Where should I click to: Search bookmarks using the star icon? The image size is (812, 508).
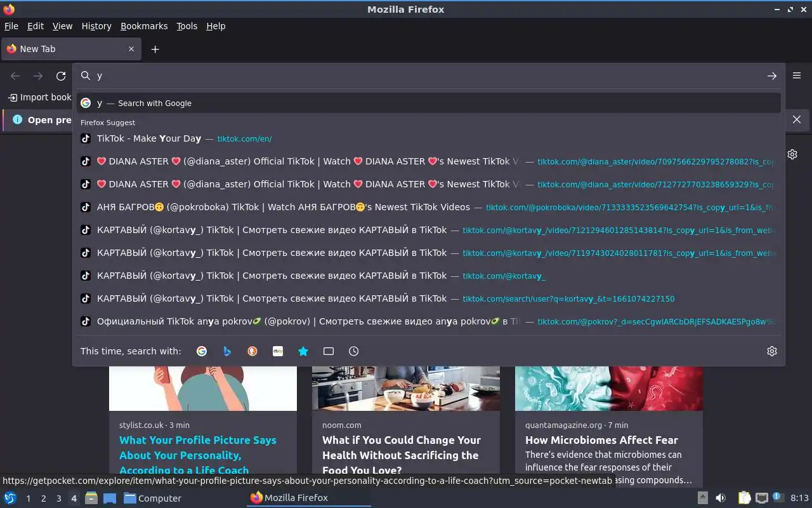pyautogui.click(x=303, y=351)
